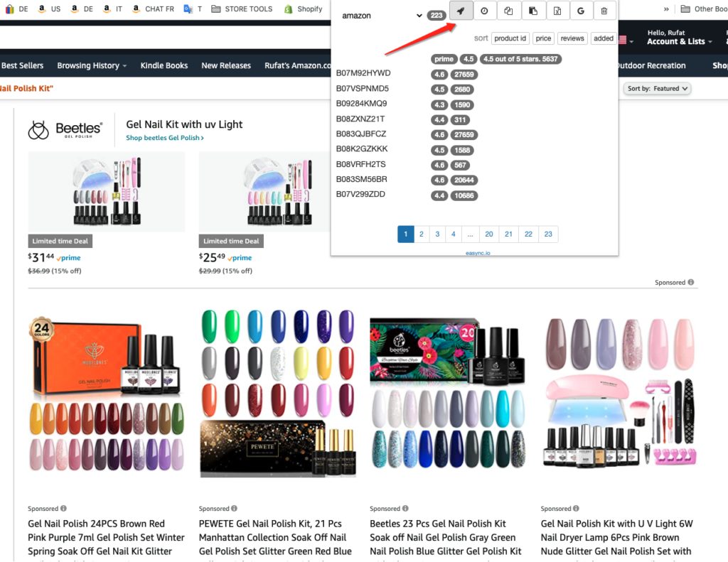Open the translate T bookmark
This screenshot has height=562, width=728.
(x=193, y=9)
